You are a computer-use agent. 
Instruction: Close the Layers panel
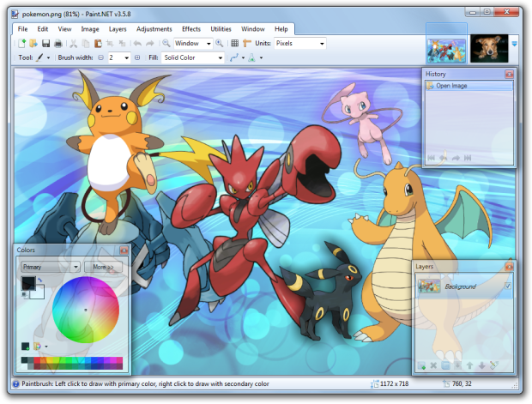point(509,267)
